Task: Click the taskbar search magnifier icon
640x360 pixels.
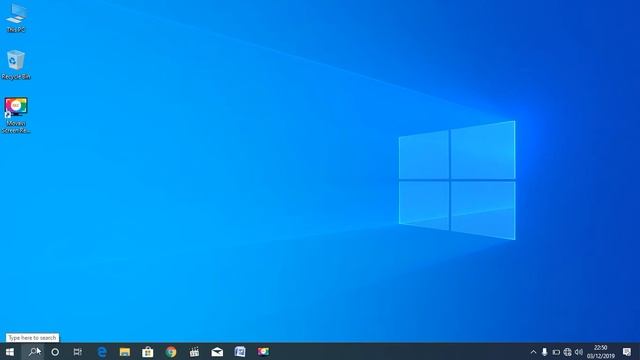Action: click(33, 352)
